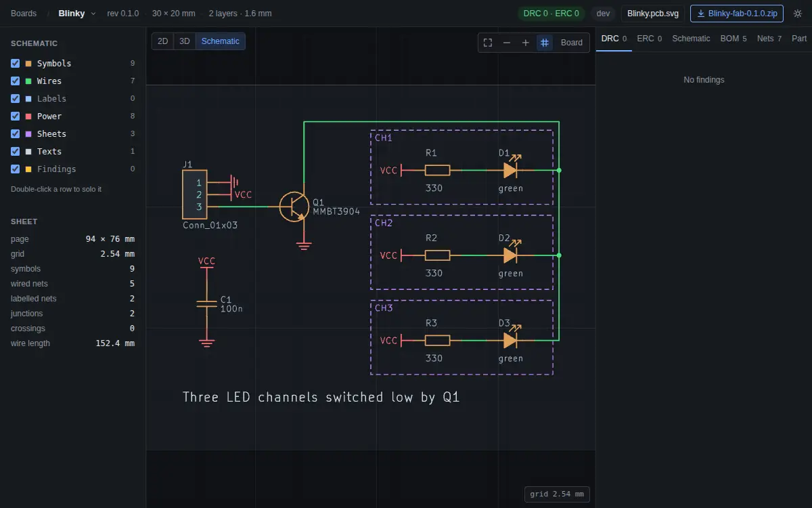
Task: Uncheck the Findings layer checkbox
Action: click(x=15, y=169)
